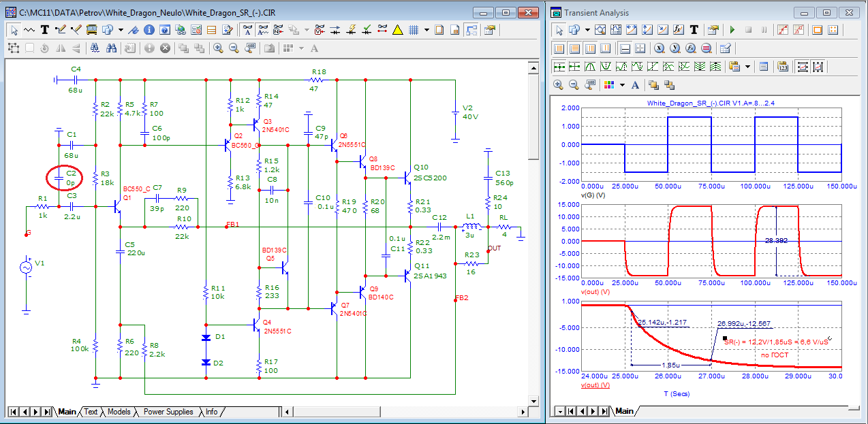This screenshot has width=868, height=424.
Task: Click the Text tab at the bottom
Action: coord(91,412)
